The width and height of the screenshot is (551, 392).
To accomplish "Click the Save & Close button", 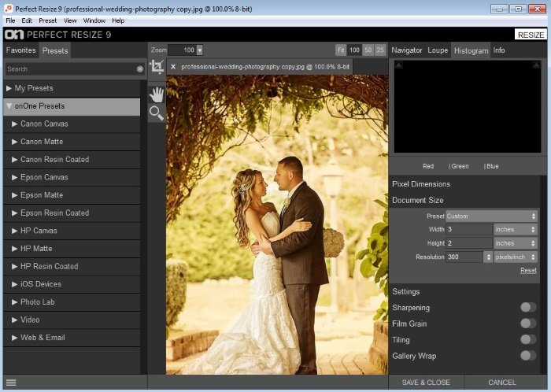I will click(426, 383).
